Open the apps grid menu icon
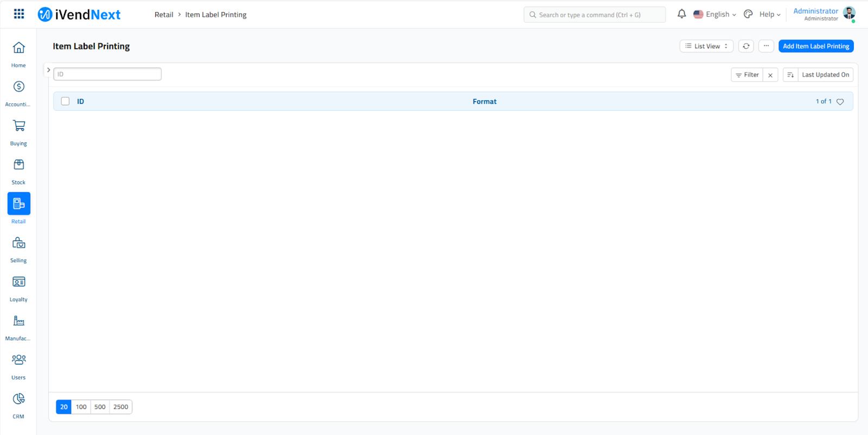The height and width of the screenshot is (435, 868). click(x=19, y=14)
